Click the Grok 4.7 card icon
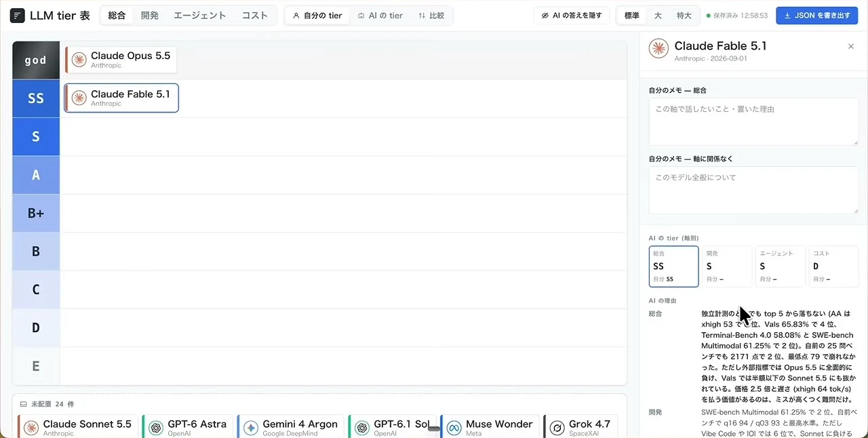This screenshot has height=438, width=868. tap(557, 428)
